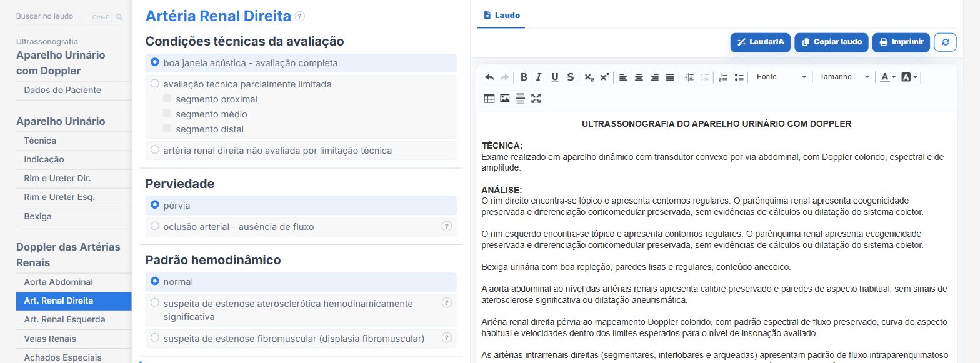Image resolution: width=980 pixels, height=363 pixels.
Task: Click the report title ULTRASSONOGRAFIA DO APARELHO URINÁRIO
Action: point(716,124)
